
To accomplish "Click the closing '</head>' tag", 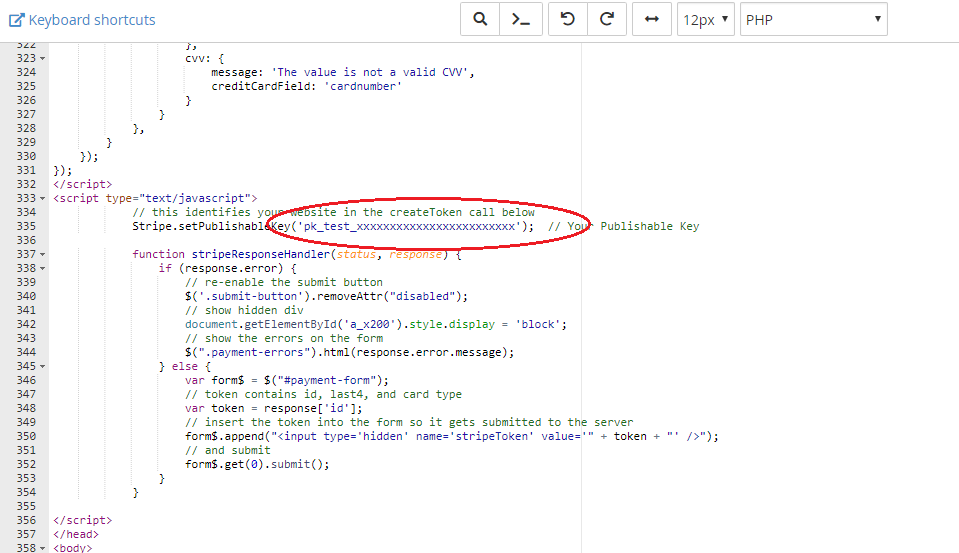I will 76,534.
